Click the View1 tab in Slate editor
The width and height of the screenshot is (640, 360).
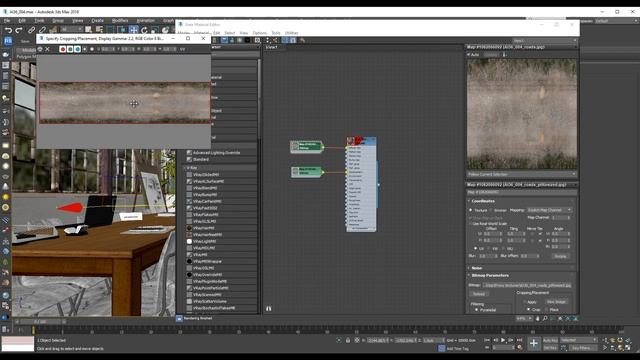(271, 47)
